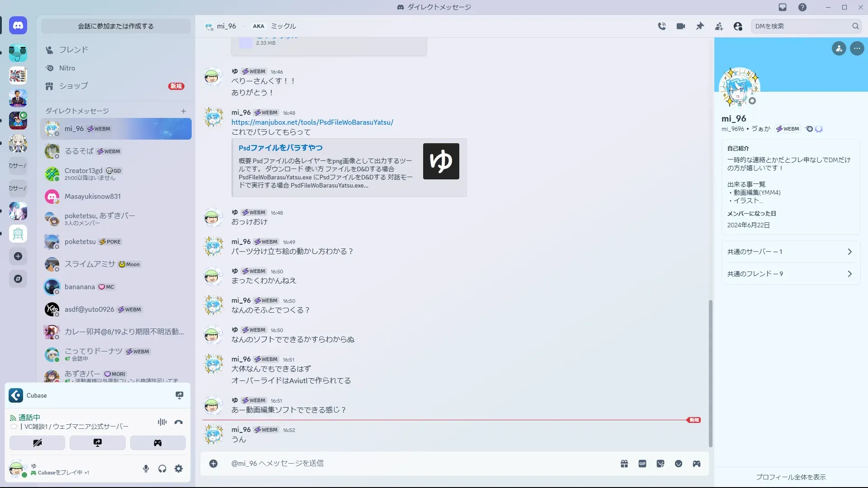Disconnect from the voice channel
The image size is (868, 488).
click(x=179, y=422)
